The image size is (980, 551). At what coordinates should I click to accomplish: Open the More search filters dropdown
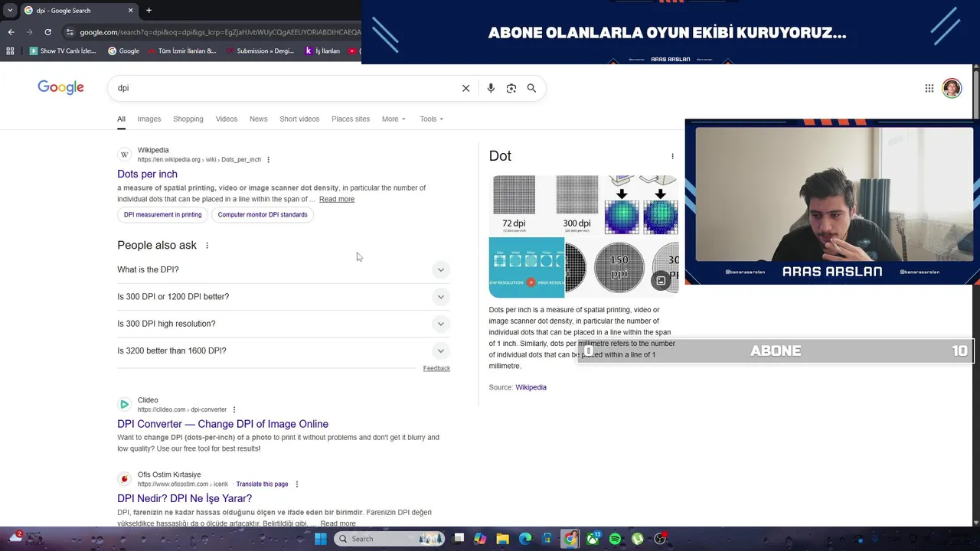(394, 119)
